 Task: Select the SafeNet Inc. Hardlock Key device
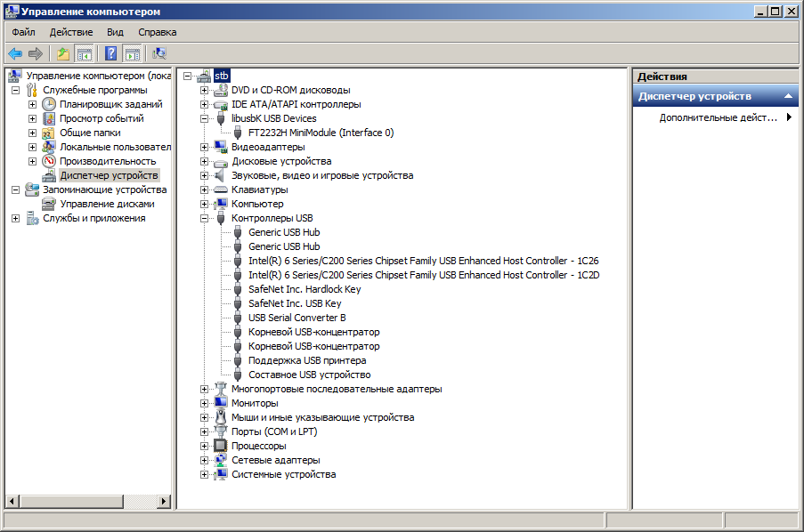click(305, 289)
